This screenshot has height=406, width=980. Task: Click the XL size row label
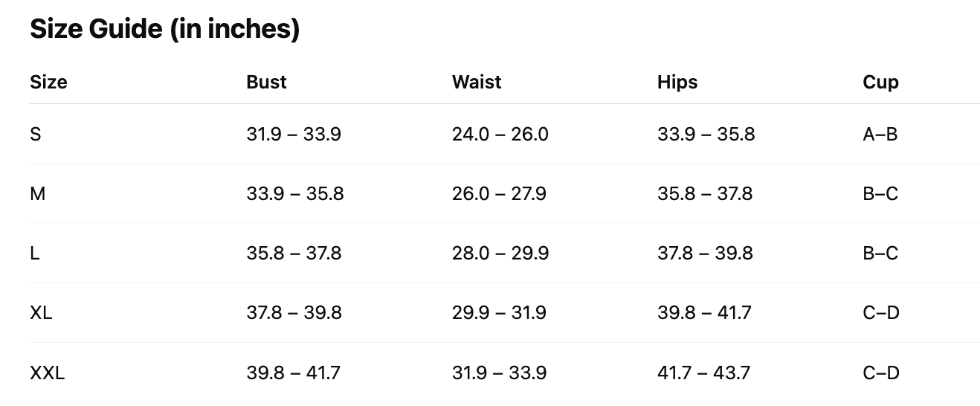(41, 313)
